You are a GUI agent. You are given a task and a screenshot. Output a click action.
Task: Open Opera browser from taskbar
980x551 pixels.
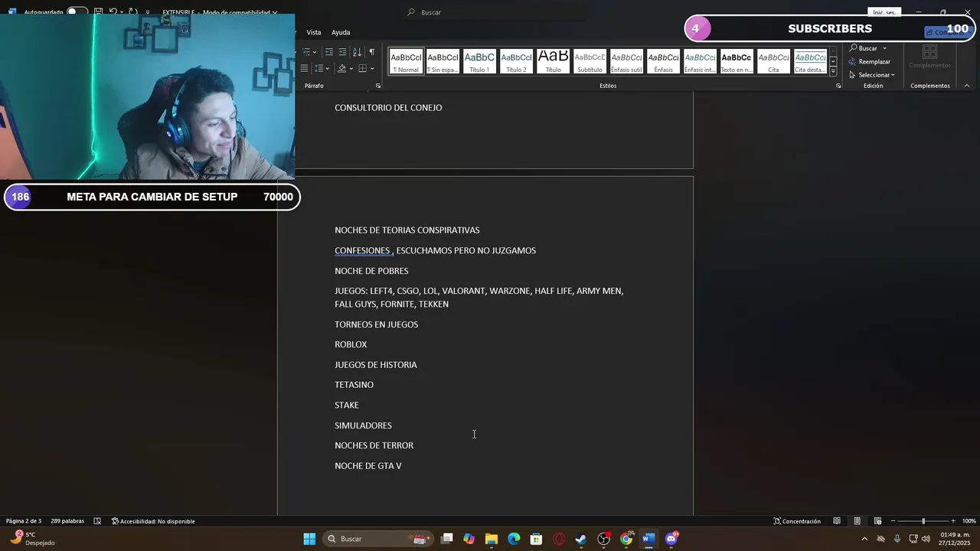pos(559,539)
